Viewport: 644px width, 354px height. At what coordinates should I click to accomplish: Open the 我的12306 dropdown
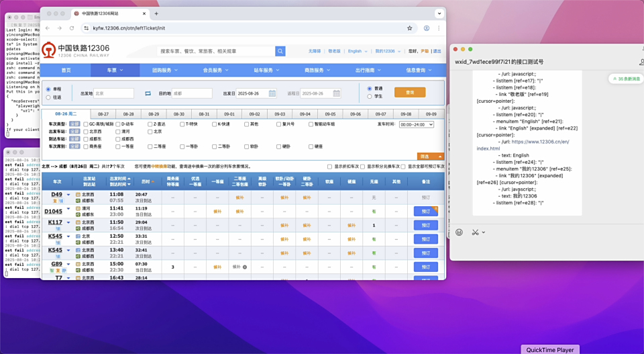(x=387, y=52)
